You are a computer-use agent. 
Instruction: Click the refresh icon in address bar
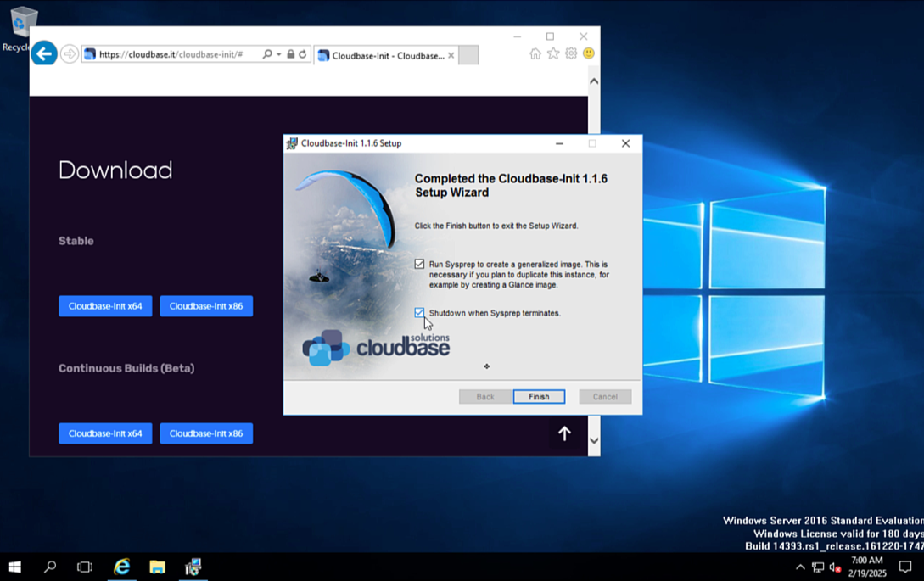coord(302,54)
